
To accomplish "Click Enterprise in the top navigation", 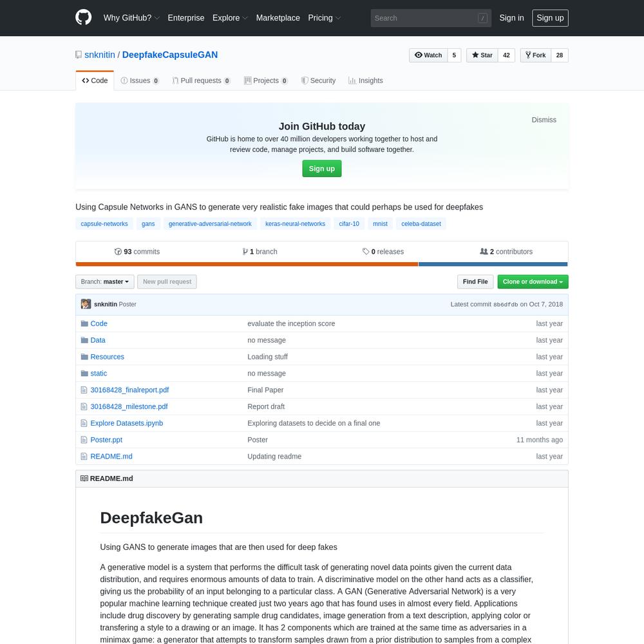I will pyautogui.click(x=185, y=18).
